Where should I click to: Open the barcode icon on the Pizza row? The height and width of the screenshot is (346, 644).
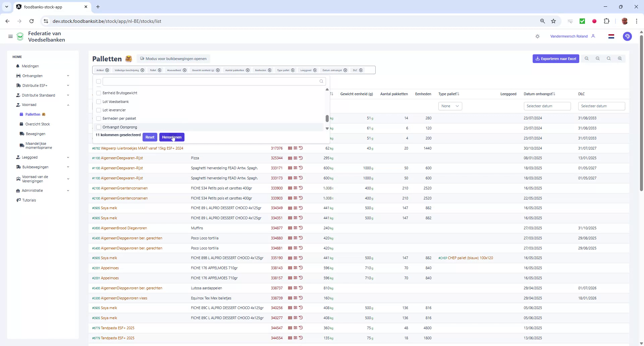tap(290, 158)
